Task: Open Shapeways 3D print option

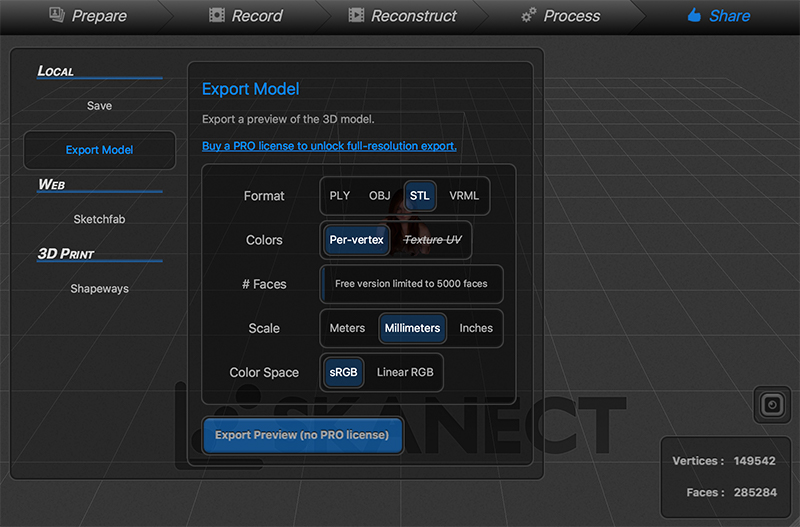Action: click(x=99, y=289)
